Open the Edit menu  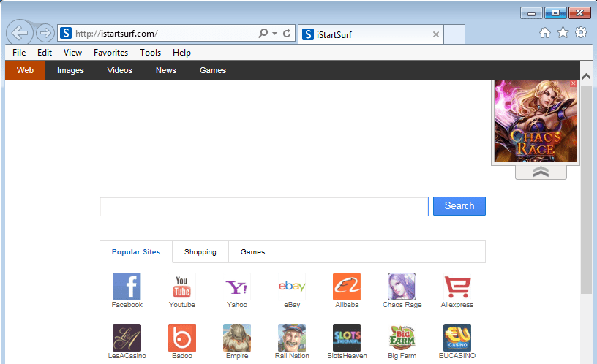(45, 53)
